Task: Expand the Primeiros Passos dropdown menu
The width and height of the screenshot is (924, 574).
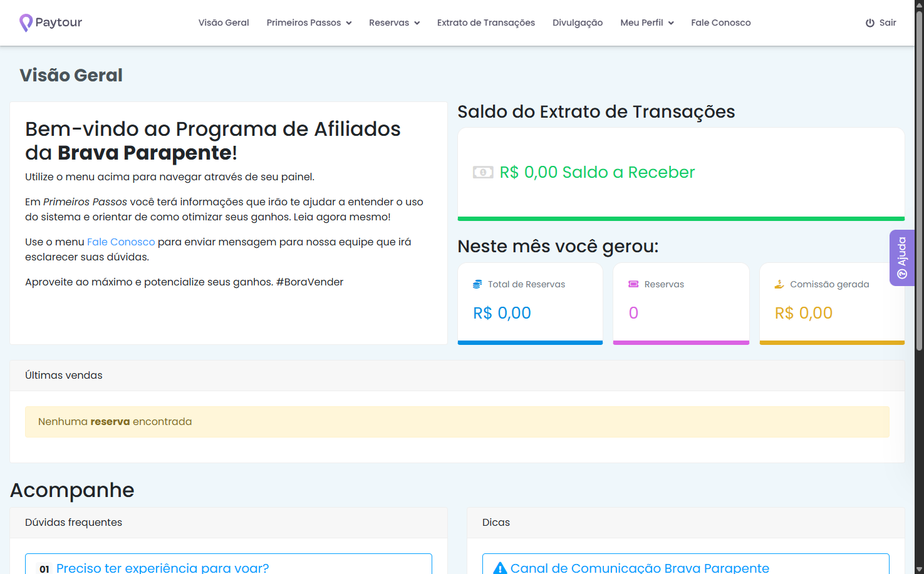Action: click(309, 23)
